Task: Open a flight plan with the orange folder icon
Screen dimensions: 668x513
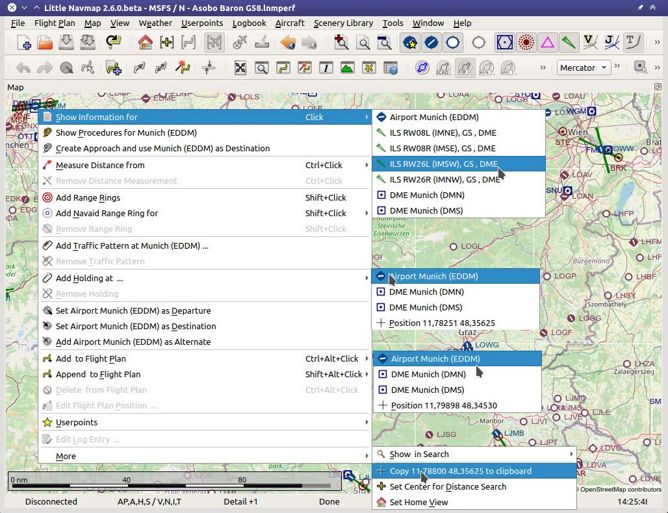Action: point(45,43)
